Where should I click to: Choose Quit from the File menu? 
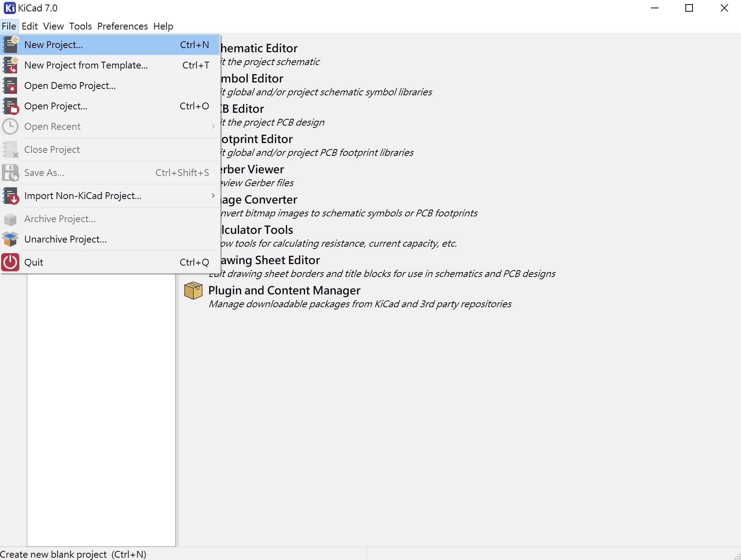coord(110,262)
